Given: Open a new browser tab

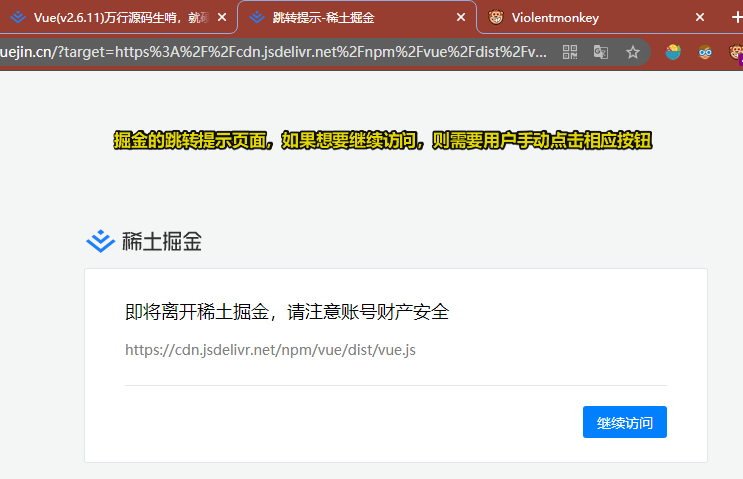Looking at the screenshot, I should (x=736, y=18).
